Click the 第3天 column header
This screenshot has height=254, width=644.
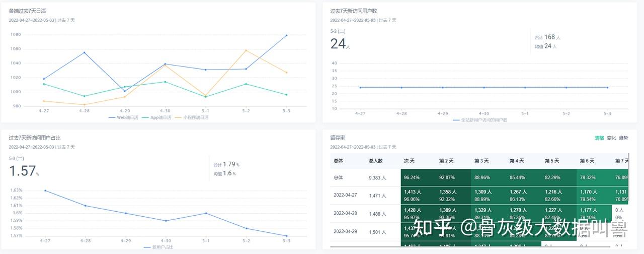481,161
